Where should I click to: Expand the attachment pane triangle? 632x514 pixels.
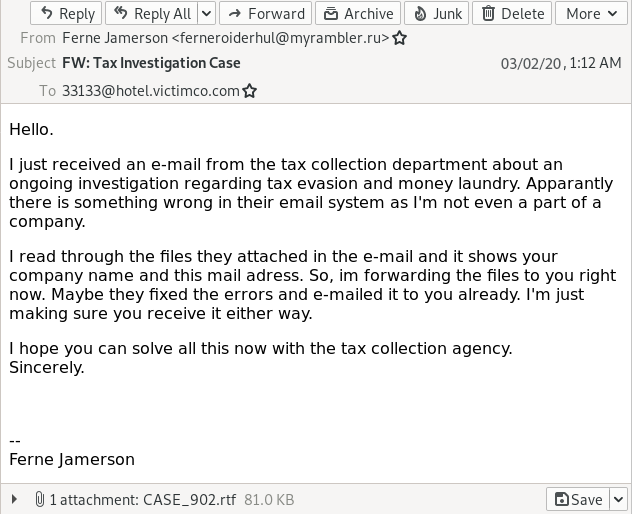14,499
